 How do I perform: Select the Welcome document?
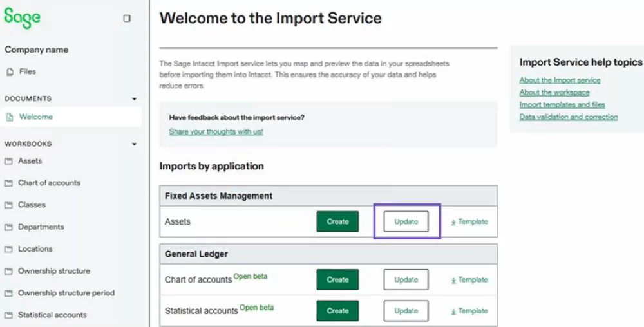point(35,117)
